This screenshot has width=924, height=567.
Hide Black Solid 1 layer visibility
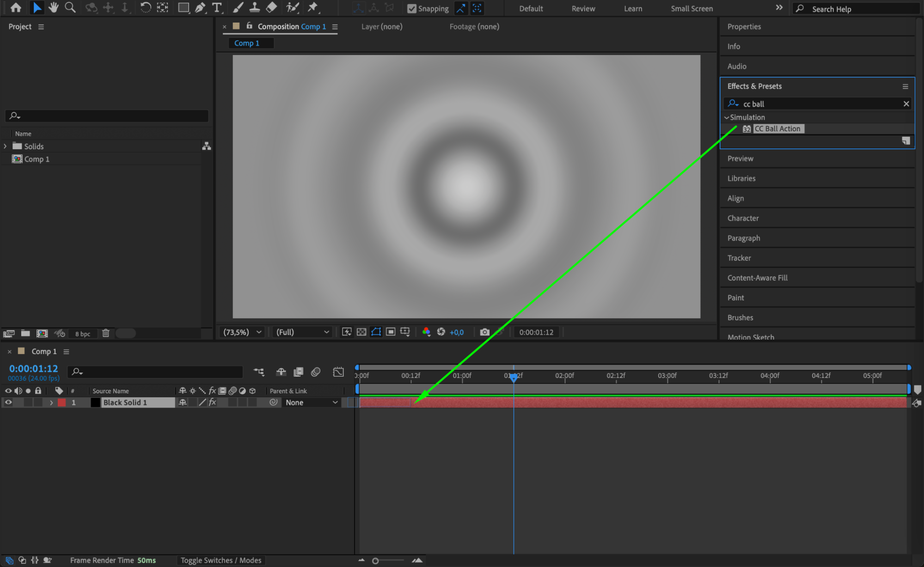point(8,402)
